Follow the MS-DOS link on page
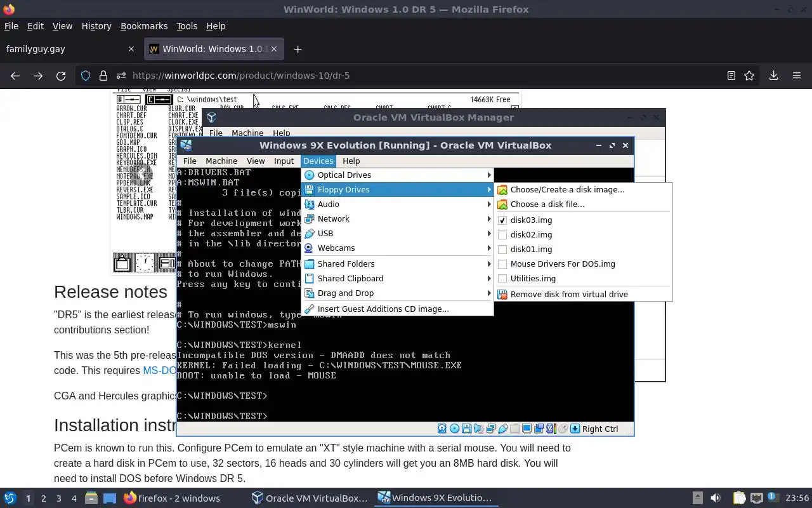 [x=159, y=370]
